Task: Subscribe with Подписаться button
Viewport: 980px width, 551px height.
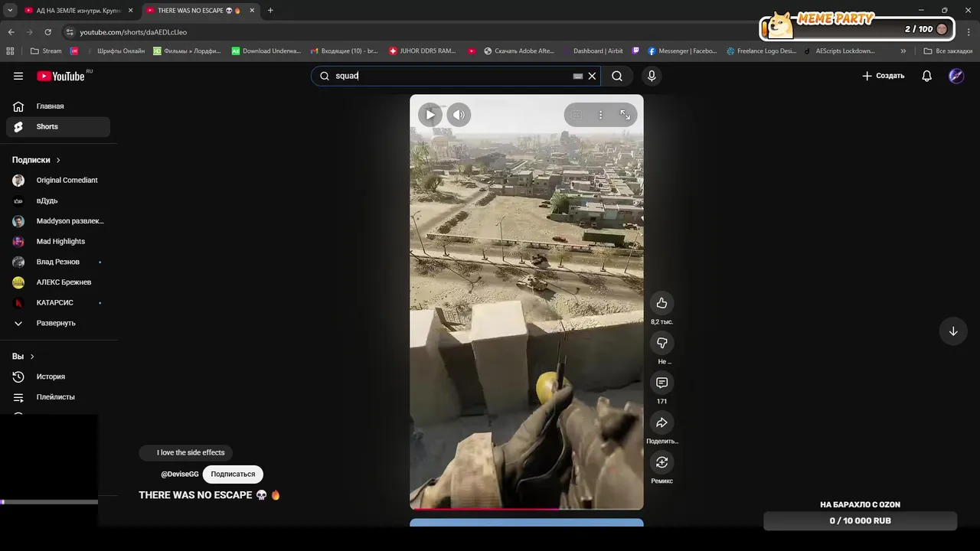Action: [233, 474]
